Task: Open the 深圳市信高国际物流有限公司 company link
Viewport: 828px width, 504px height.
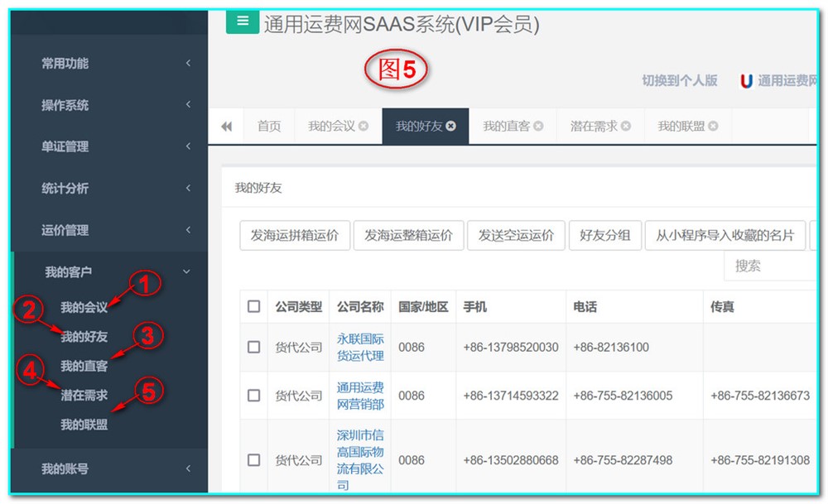Action: [360, 459]
